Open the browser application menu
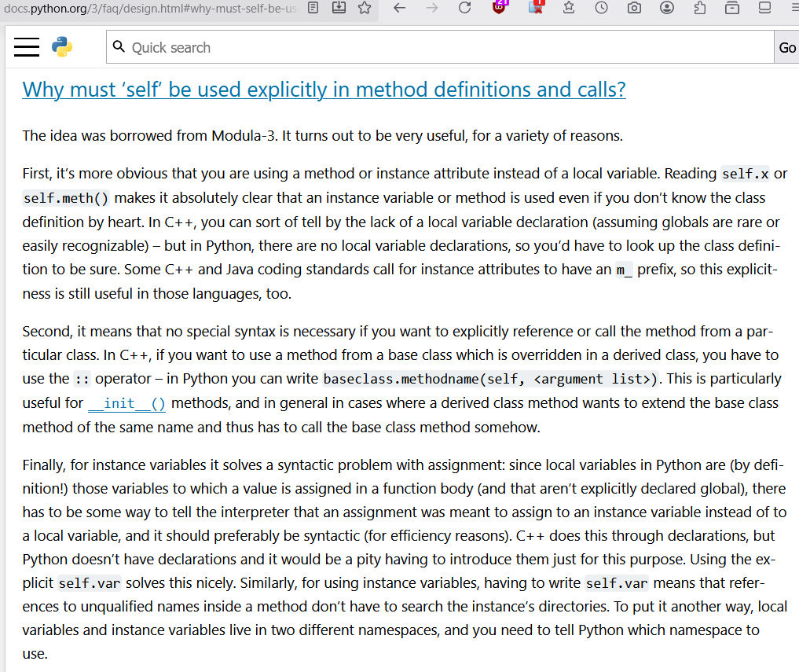The image size is (799, 672). [792, 8]
